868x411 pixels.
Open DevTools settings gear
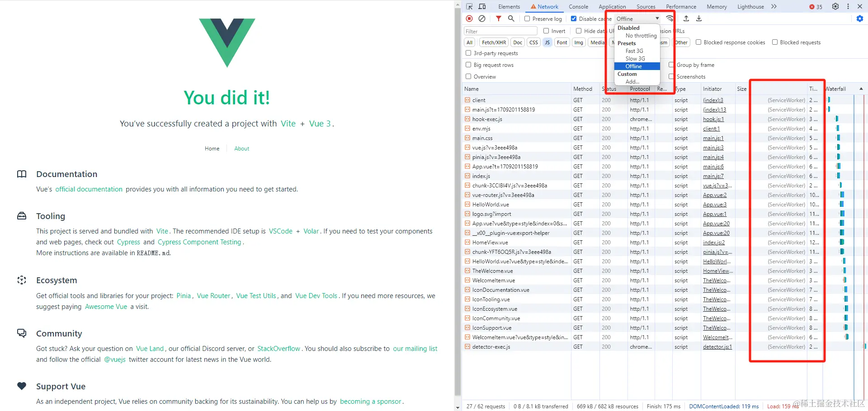pyautogui.click(x=835, y=6)
